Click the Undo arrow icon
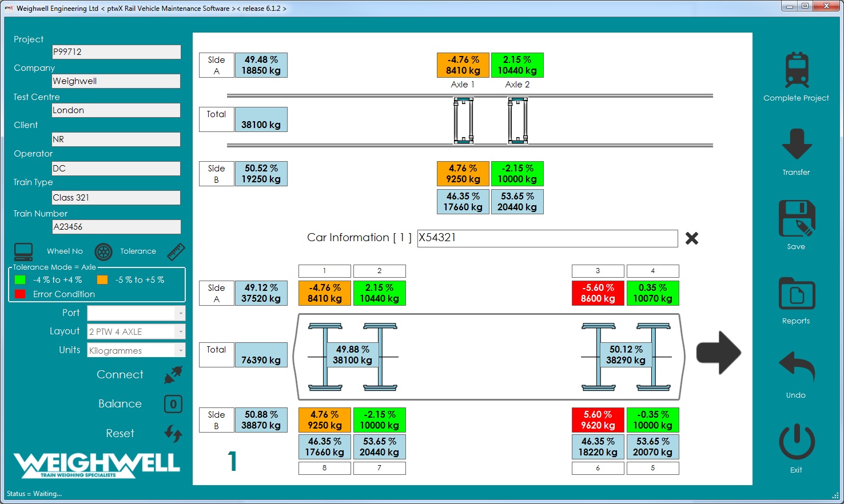The width and height of the screenshot is (844, 504). [797, 367]
